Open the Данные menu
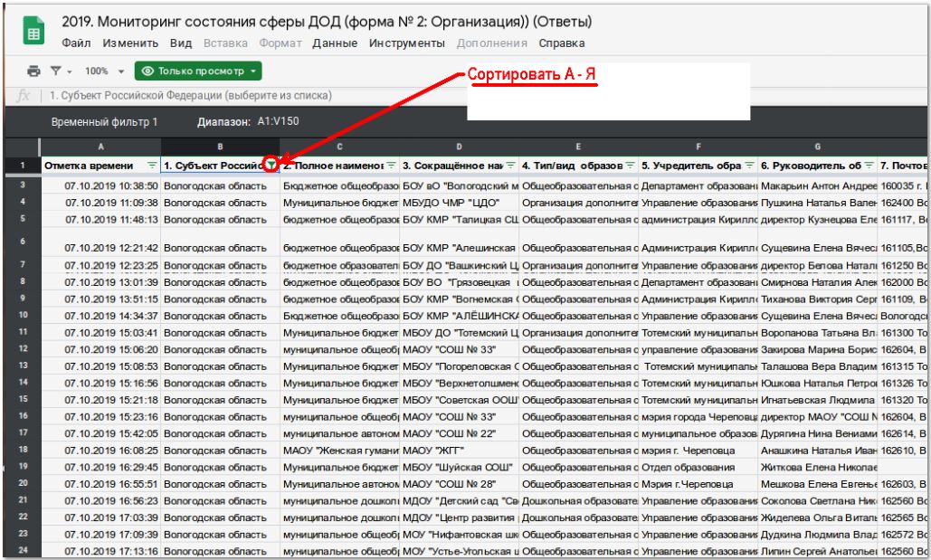This screenshot has height=560, width=931. coord(337,43)
